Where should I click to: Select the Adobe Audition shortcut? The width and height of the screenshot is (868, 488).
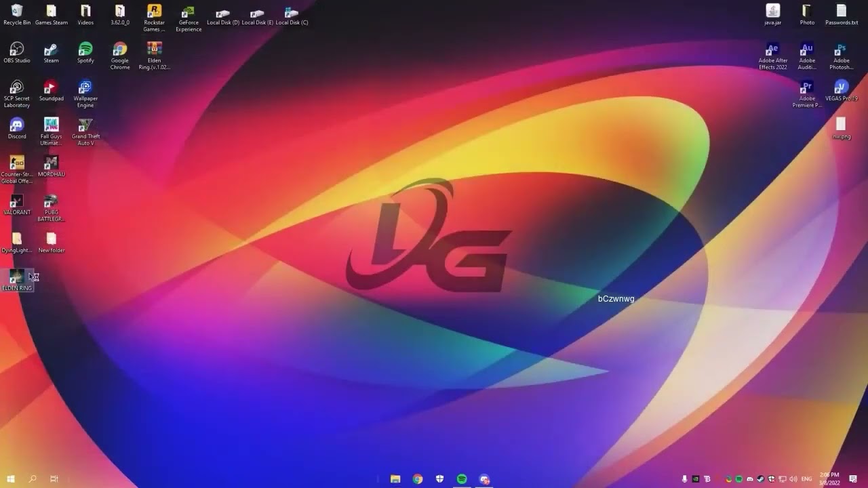tap(807, 56)
